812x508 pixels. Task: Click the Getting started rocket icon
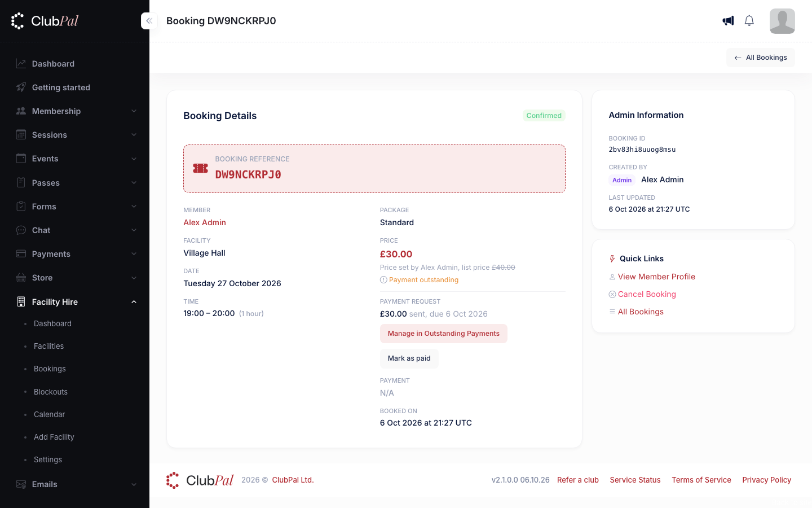tap(21, 87)
